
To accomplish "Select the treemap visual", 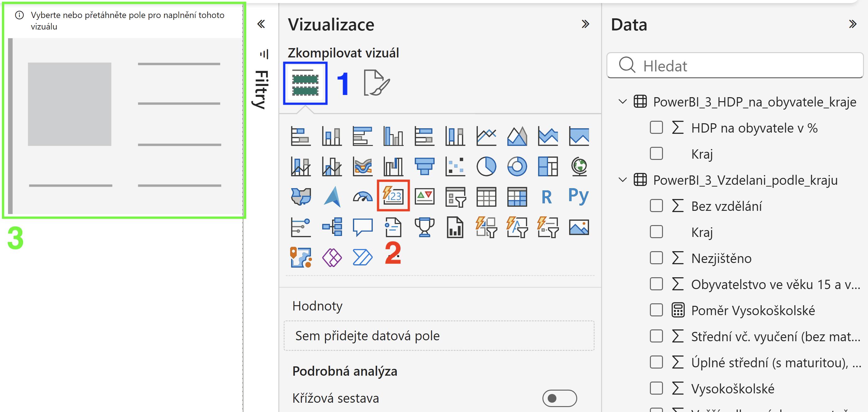I will tap(548, 166).
